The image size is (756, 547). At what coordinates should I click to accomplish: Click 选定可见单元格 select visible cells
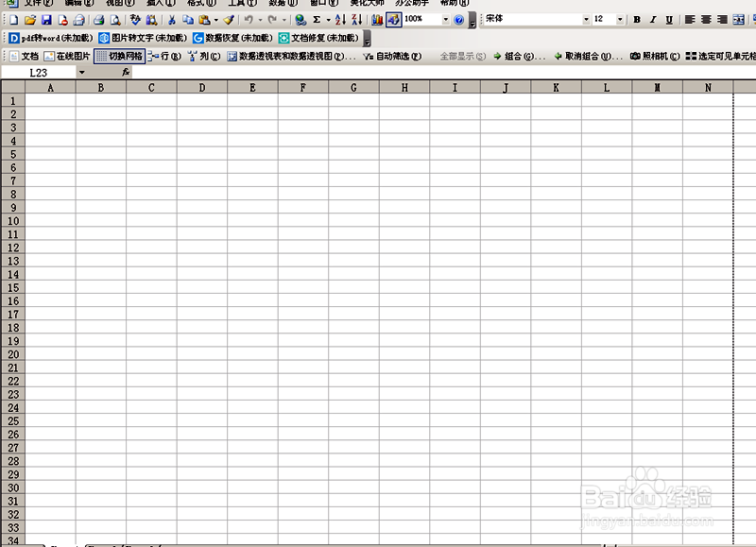coord(720,57)
